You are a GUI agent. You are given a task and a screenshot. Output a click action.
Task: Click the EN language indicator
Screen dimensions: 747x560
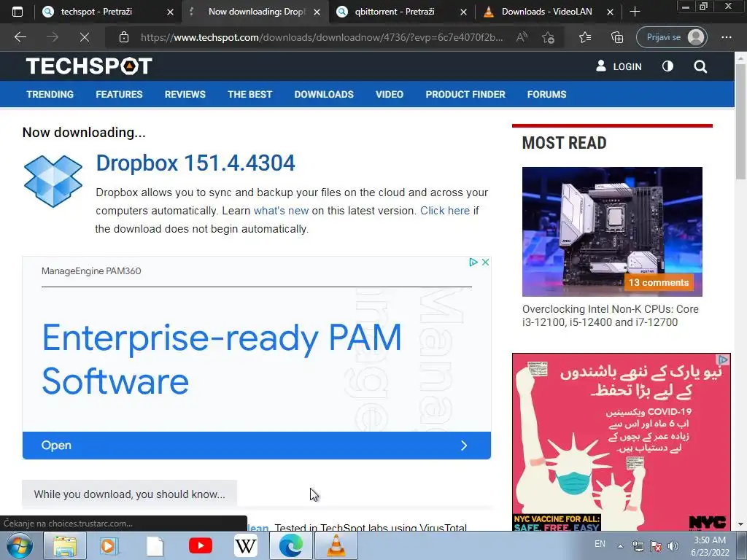pos(600,544)
